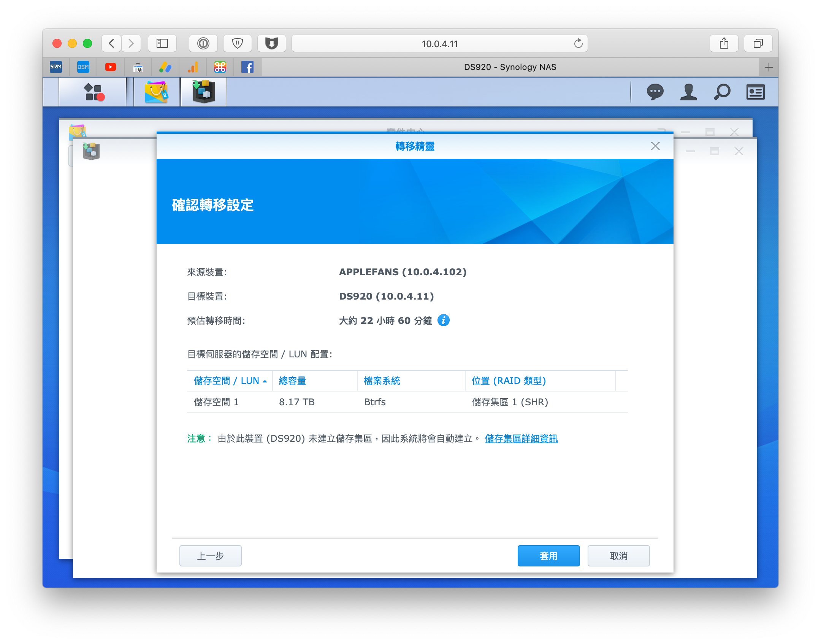Click the Apply (套用) button

(x=548, y=555)
